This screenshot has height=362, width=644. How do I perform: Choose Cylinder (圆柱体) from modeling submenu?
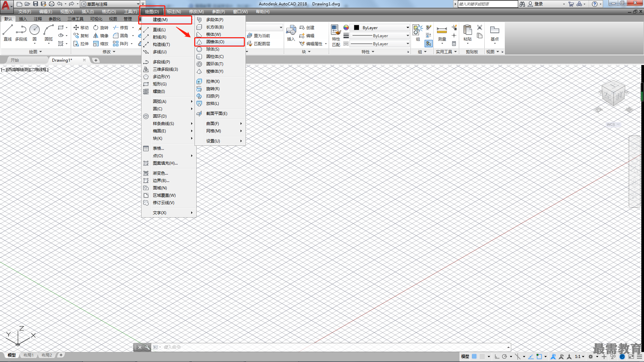coord(220,57)
